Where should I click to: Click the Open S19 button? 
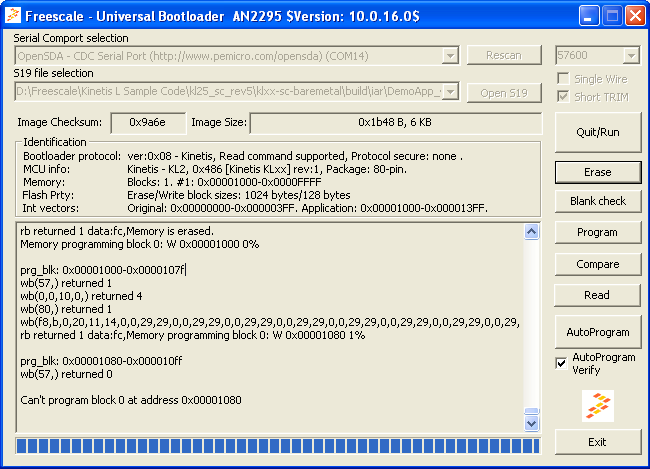pyautogui.click(x=504, y=93)
